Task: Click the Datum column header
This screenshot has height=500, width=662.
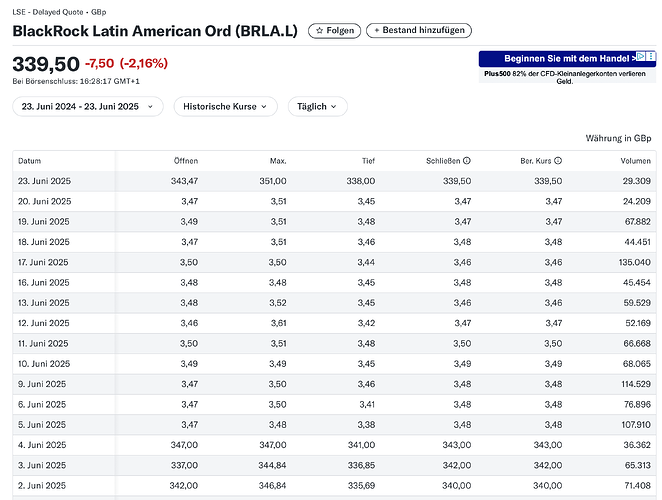Action: 30,161
